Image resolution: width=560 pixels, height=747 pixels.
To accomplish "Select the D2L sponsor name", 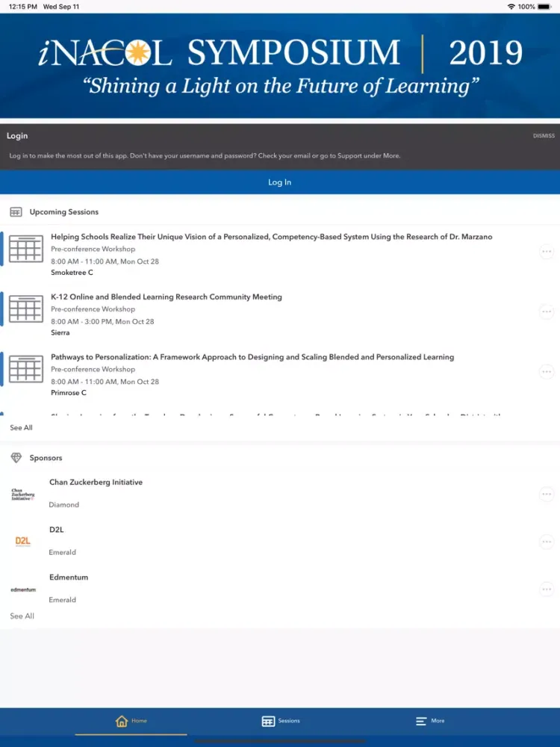I will (56, 530).
